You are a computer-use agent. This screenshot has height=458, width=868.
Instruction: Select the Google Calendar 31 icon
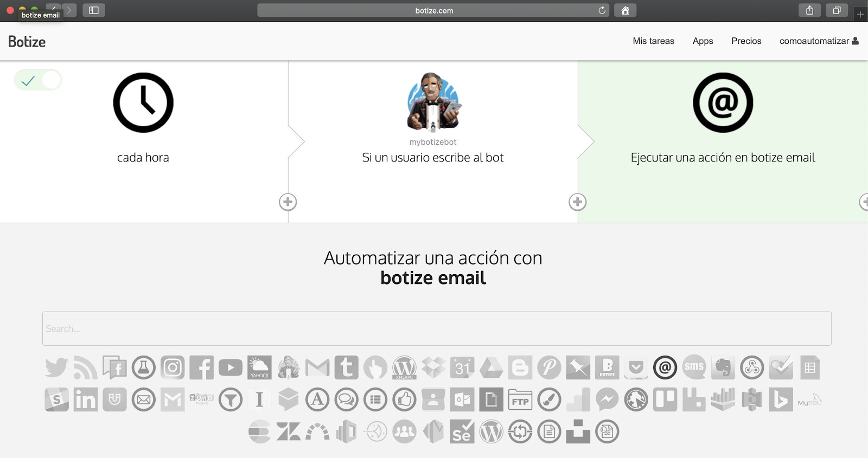(x=462, y=367)
